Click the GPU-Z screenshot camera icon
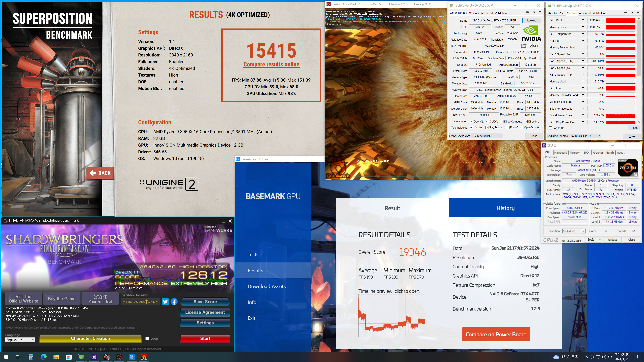 click(x=527, y=12)
